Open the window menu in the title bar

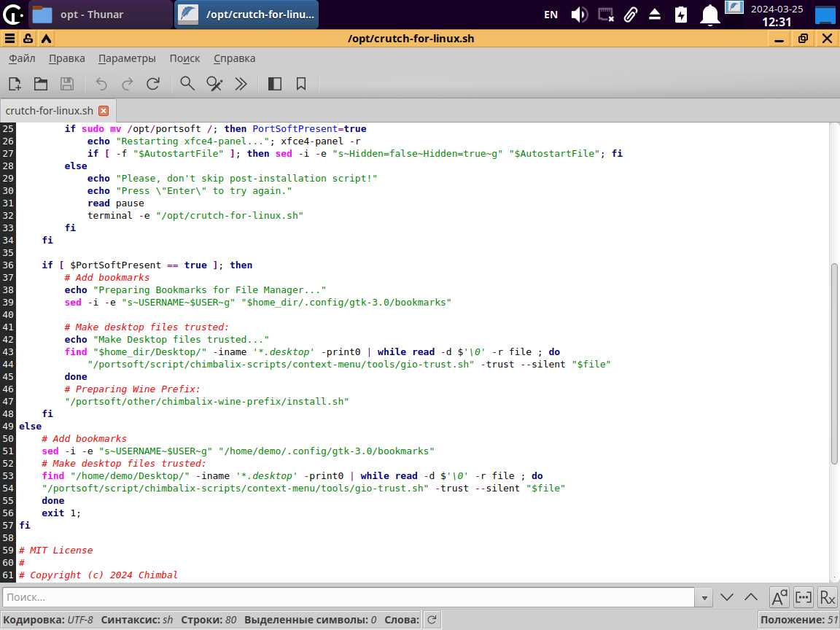pos(9,39)
